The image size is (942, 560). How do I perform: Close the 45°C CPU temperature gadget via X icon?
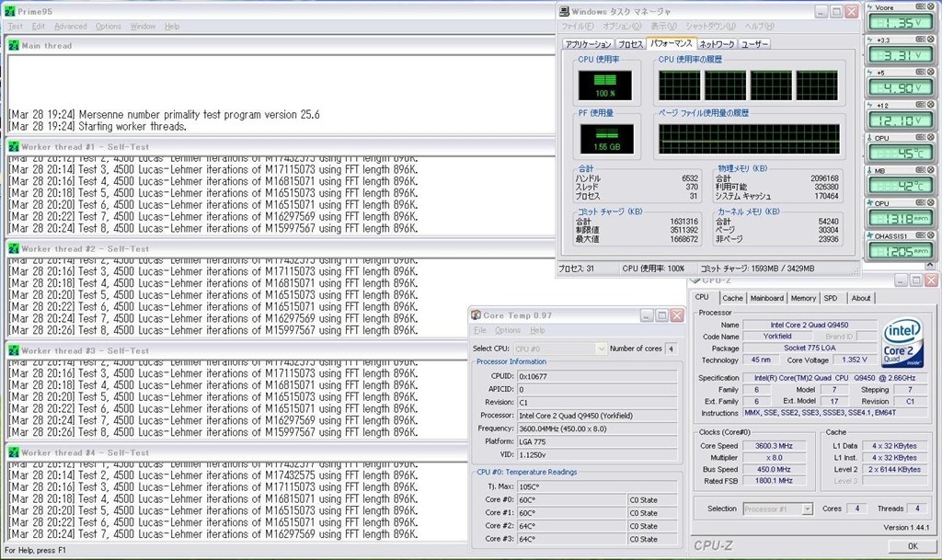coord(930,137)
